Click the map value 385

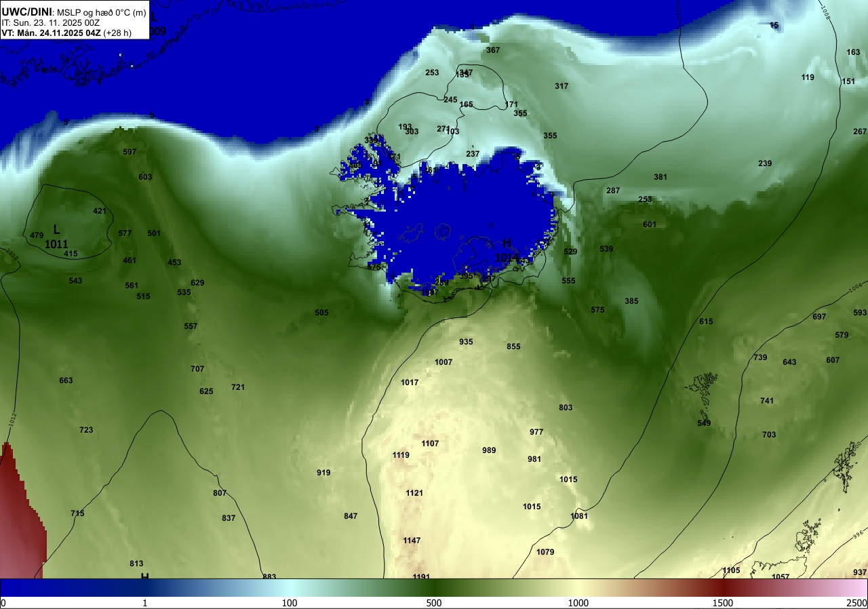[631, 301]
